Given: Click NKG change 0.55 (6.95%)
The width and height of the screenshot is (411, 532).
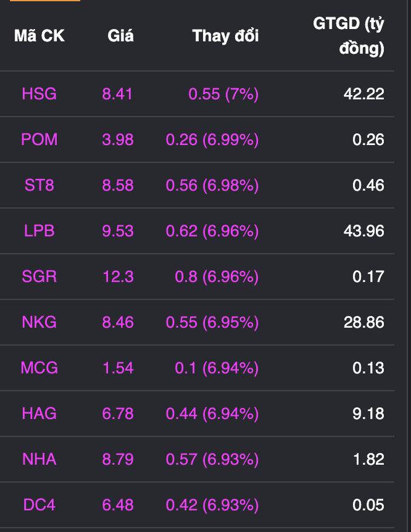Looking at the screenshot, I should point(212,322).
